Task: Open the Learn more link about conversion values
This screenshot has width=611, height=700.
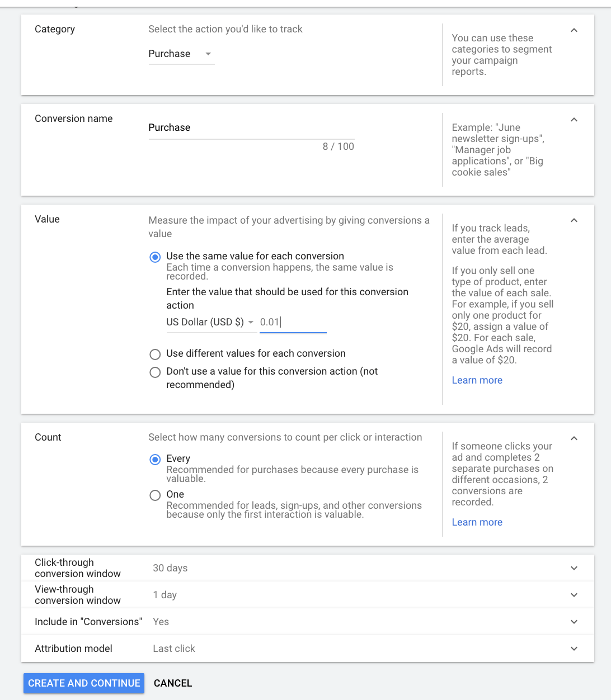Action: pos(477,380)
